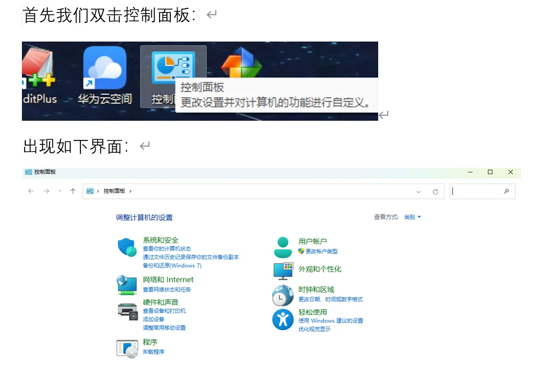Open the 查看方式 类别 dropdown
Screen dimensions: 558x392
click(412, 217)
